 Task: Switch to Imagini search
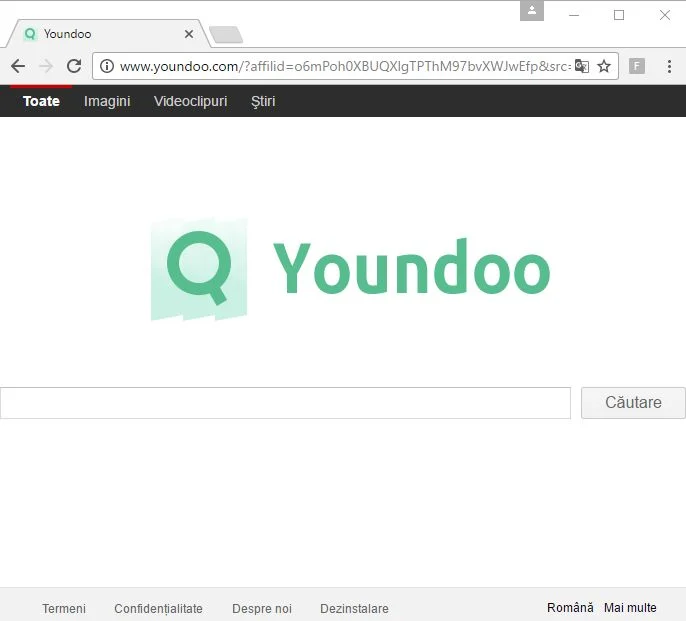click(107, 101)
